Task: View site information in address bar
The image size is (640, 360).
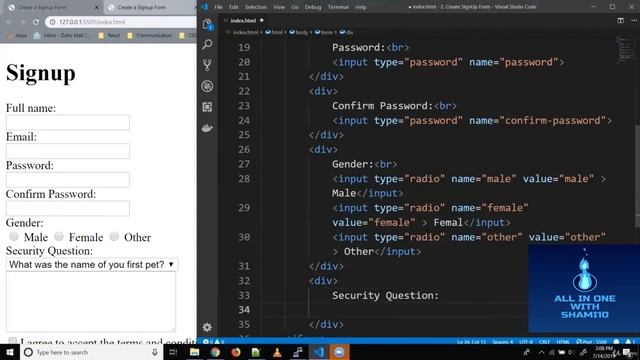Action: pos(52,22)
